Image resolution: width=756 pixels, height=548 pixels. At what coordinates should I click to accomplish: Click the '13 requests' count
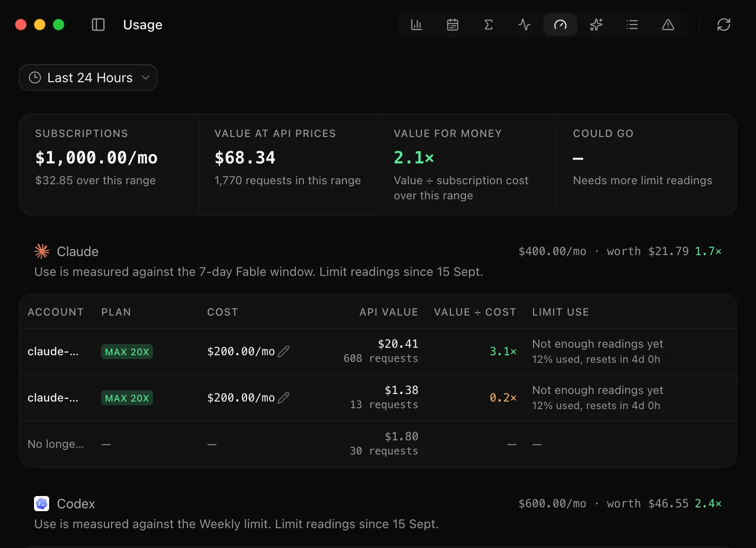384,405
